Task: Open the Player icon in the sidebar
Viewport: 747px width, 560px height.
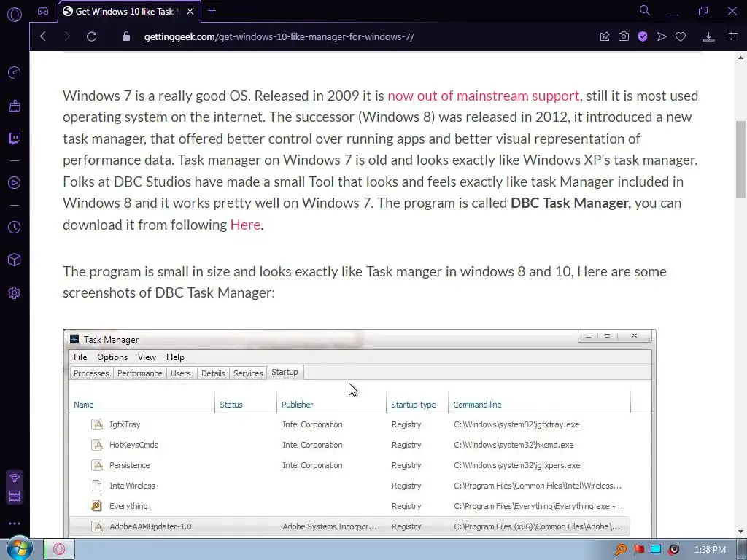Action: click(15, 183)
